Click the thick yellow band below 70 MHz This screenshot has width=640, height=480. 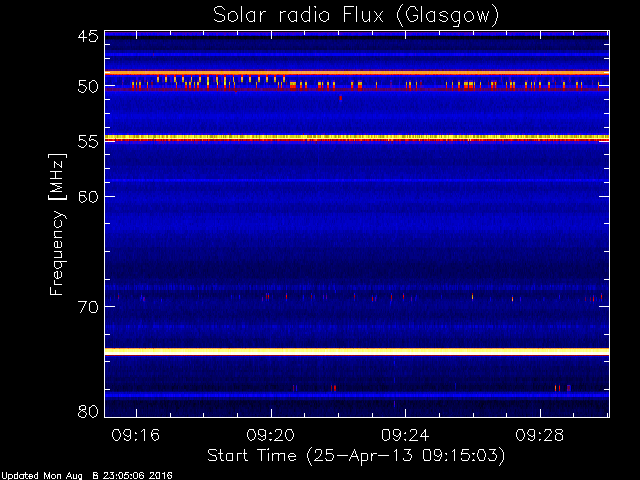click(357, 351)
